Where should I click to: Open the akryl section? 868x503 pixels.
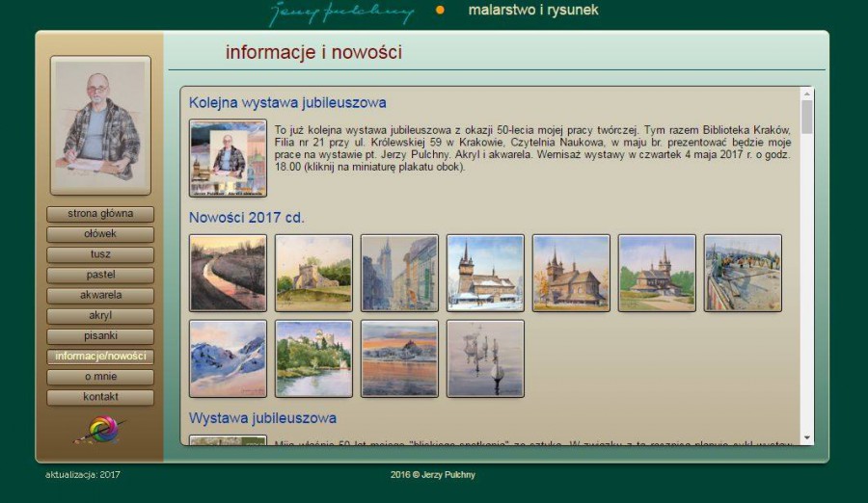[x=100, y=316]
